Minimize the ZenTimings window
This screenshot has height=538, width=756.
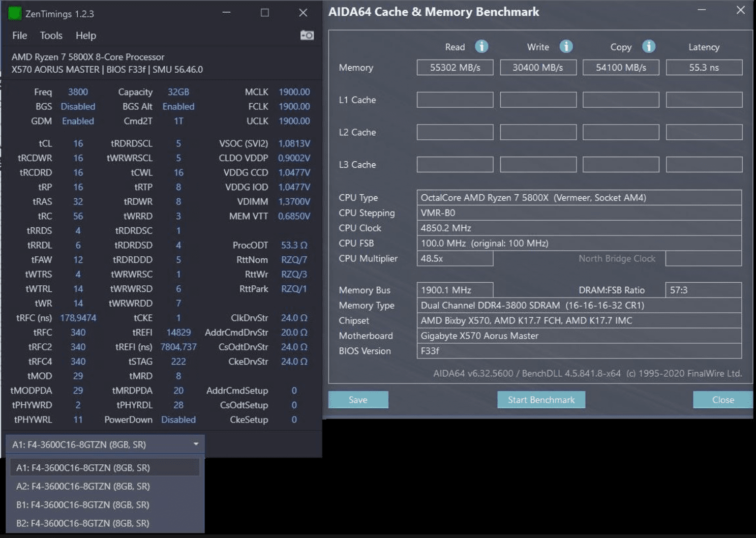tap(227, 12)
